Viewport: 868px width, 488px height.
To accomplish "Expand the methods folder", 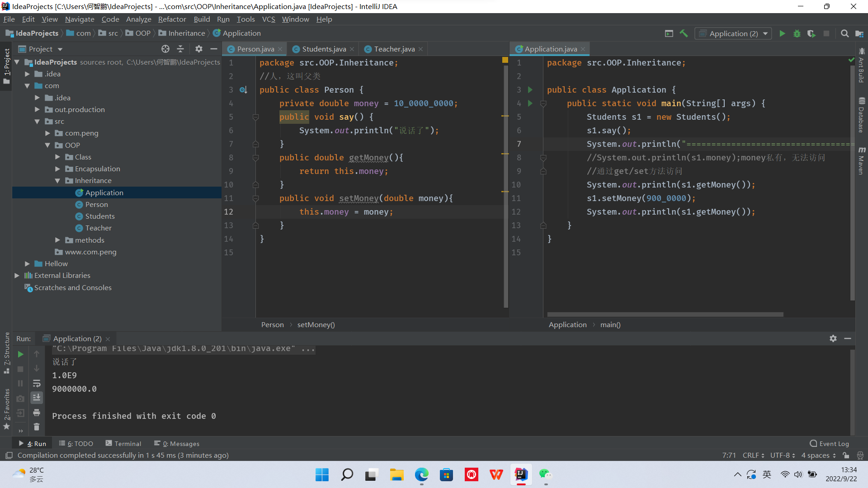I will coord(57,240).
